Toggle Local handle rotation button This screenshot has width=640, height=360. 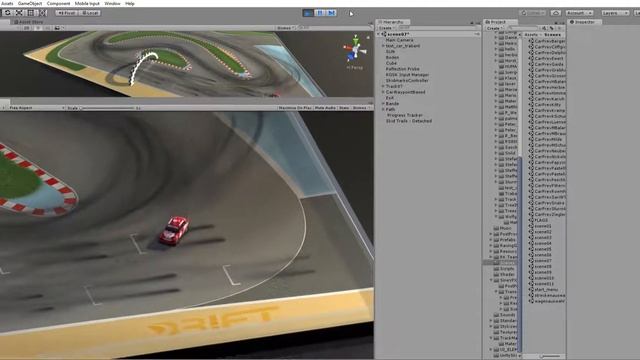(x=89, y=13)
